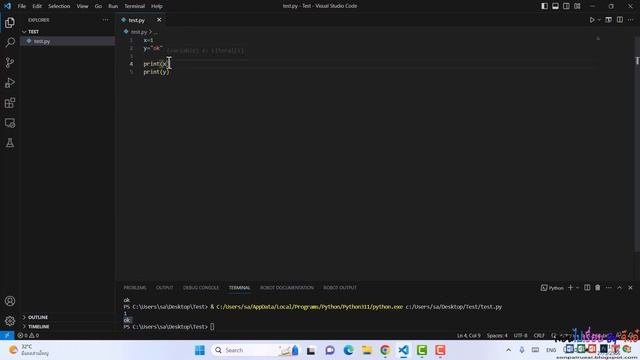Open the Source Control view
This screenshot has height=360, width=640.
pos(10,62)
